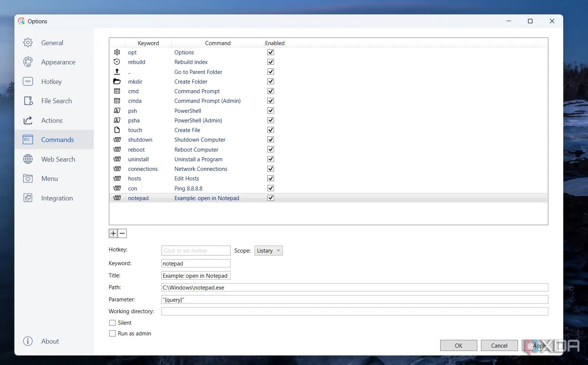Open the Web Search section

pyautogui.click(x=54, y=159)
